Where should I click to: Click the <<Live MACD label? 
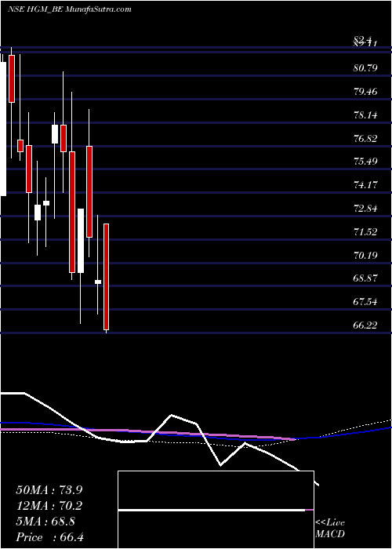[x=330, y=529]
